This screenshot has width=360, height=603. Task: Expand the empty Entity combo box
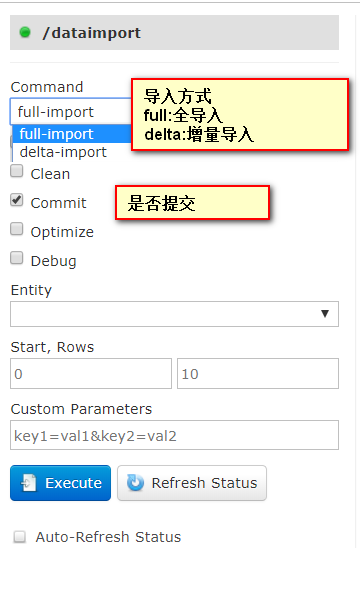tap(174, 314)
